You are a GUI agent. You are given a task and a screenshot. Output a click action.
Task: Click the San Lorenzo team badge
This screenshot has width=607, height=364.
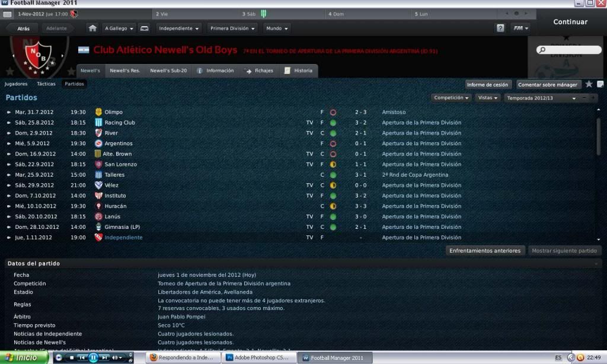coord(98,164)
